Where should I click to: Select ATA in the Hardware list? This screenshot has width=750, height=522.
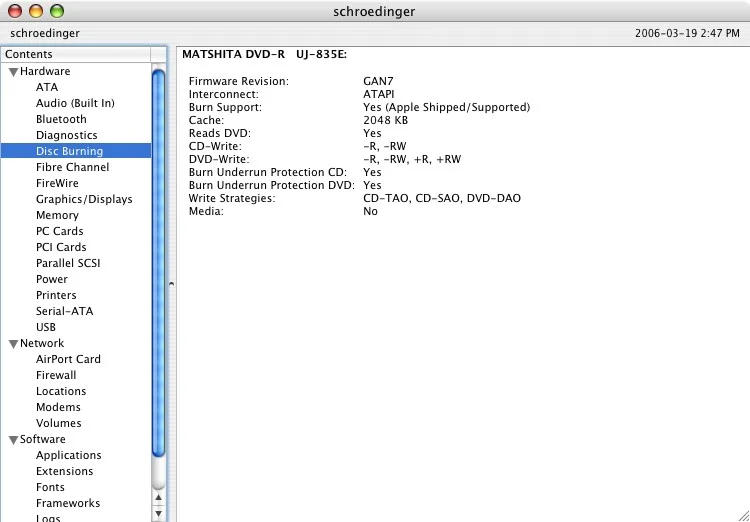coord(47,87)
